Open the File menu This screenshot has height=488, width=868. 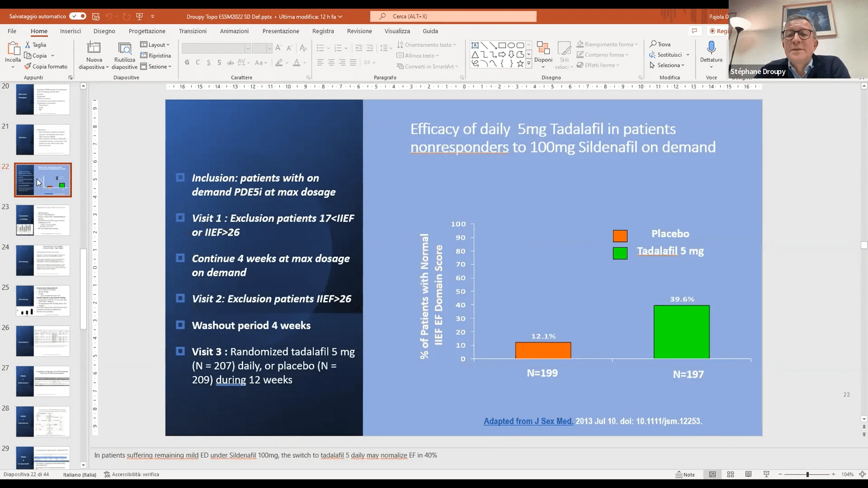12,31
